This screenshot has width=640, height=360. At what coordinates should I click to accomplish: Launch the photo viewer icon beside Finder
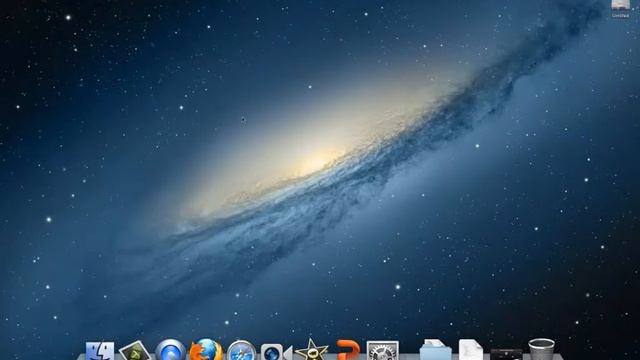pyautogui.click(x=135, y=351)
